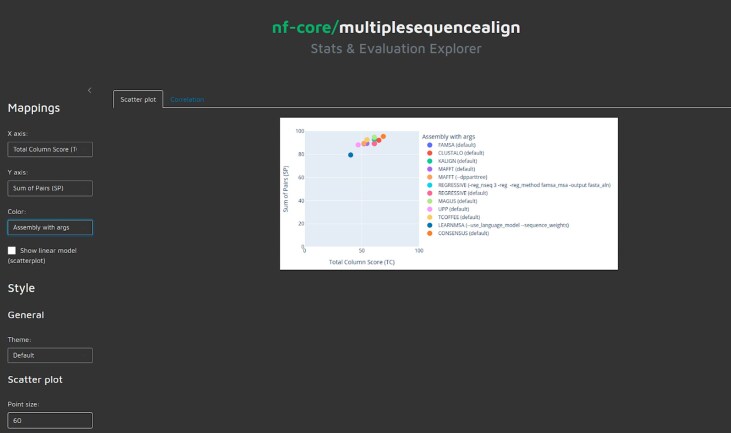The height and width of the screenshot is (433, 731).
Task: Open the Theme Default dropdown
Action: click(50, 355)
